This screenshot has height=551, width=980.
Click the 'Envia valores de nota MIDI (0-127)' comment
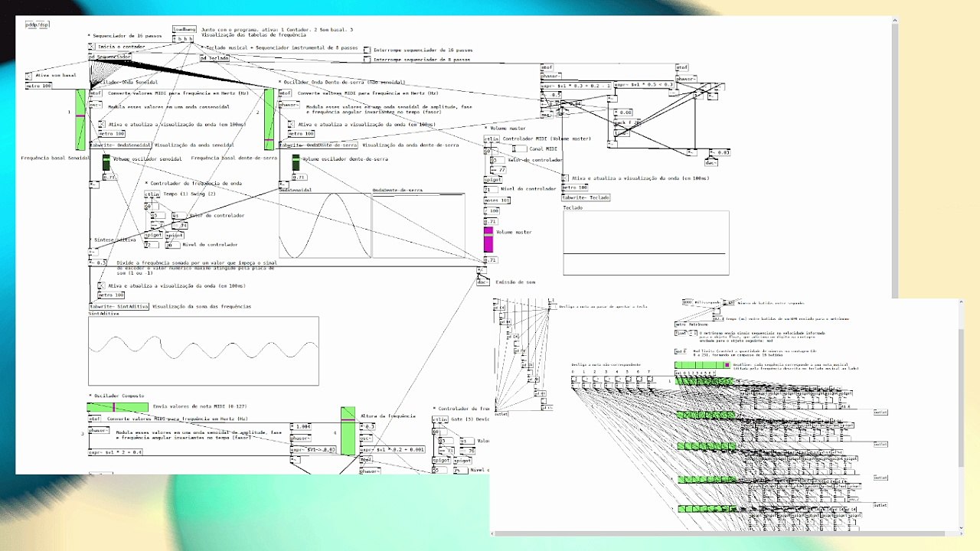coord(200,406)
